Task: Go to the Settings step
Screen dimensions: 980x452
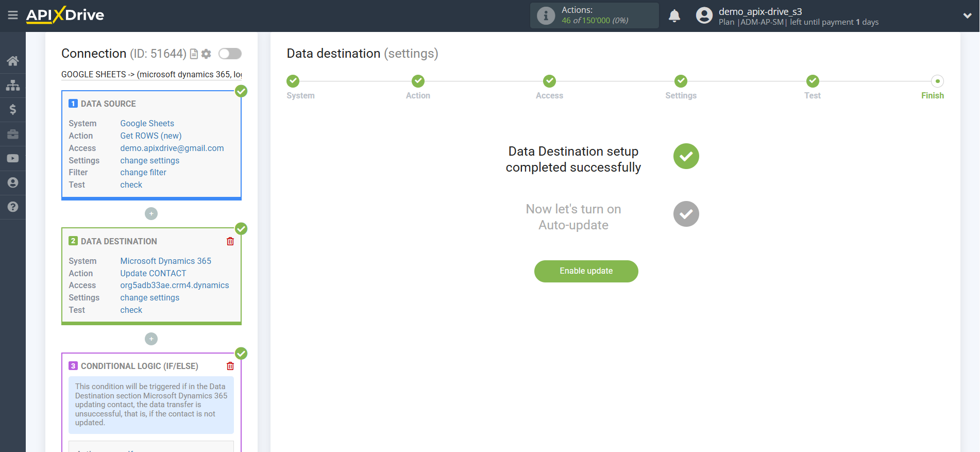Action: (x=681, y=81)
